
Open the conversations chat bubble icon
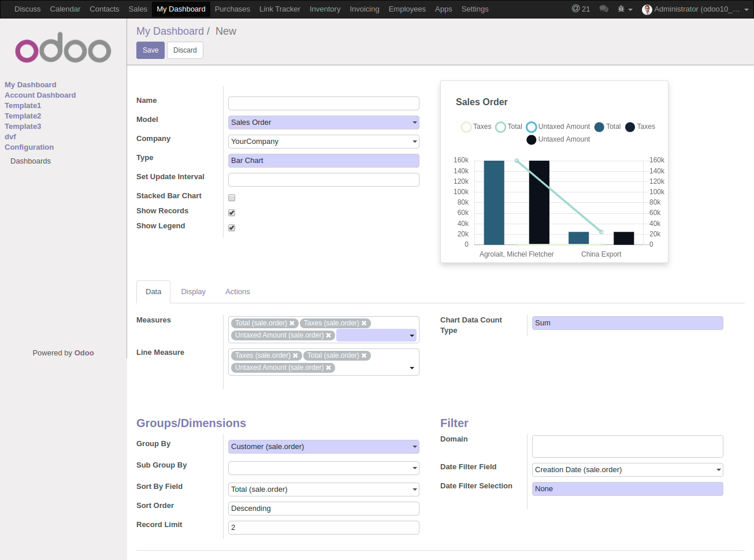(604, 9)
